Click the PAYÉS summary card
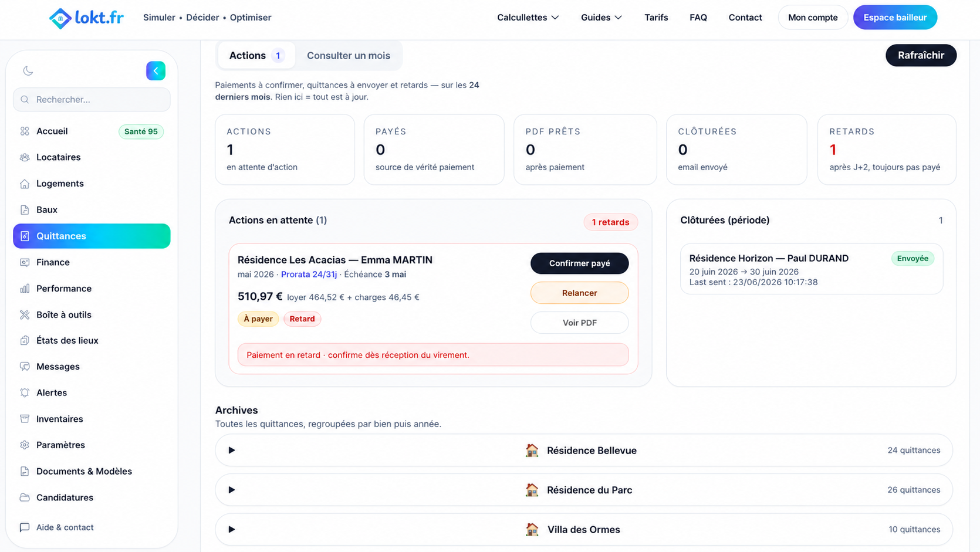Screen dimensions: 980x552 pyautogui.click(x=434, y=150)
